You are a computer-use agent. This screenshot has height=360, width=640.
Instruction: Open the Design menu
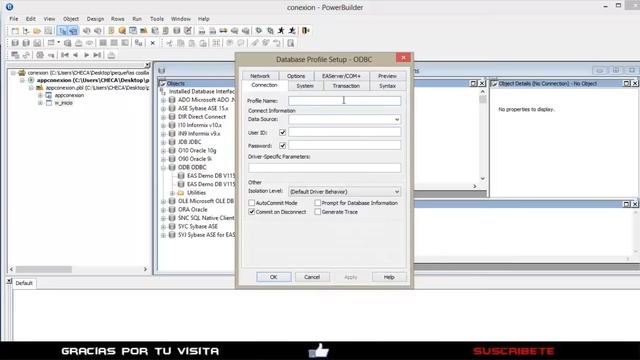(x=96, y=19)
